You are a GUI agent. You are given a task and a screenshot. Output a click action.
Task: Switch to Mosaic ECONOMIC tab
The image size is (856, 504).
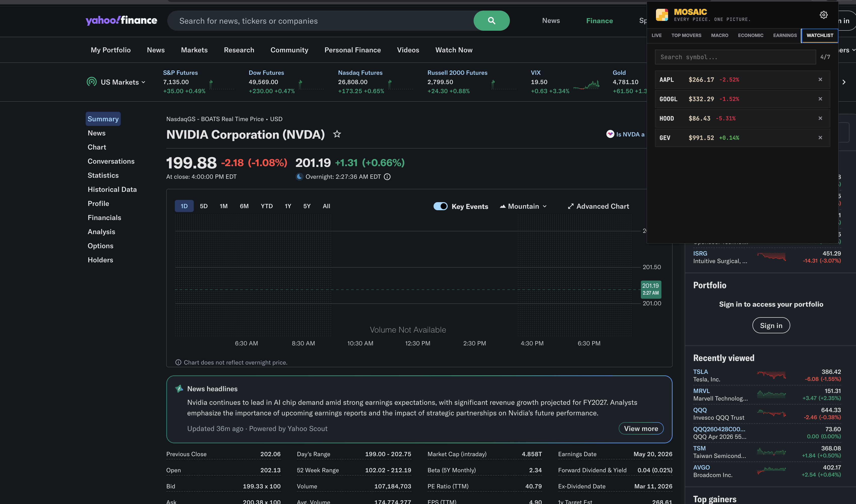[750, 35]
